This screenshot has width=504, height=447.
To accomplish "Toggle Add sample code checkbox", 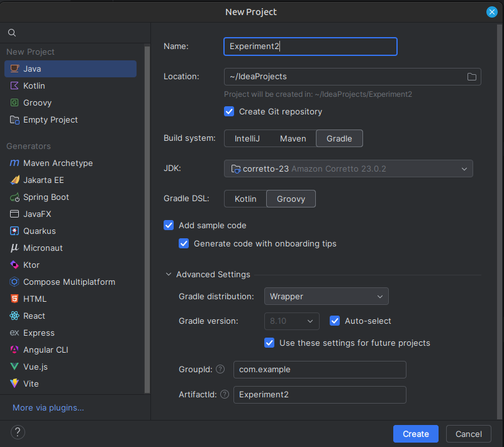I will point(169,226).
